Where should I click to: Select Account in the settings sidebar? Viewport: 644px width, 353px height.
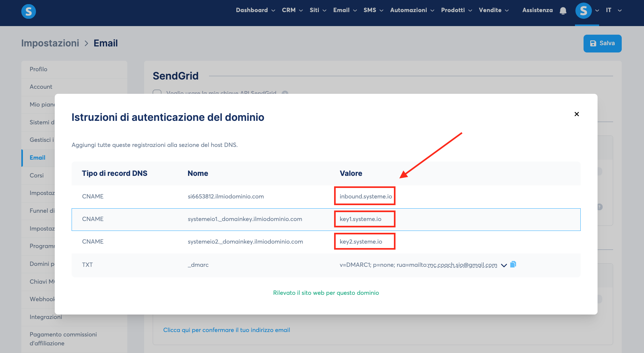74,87
